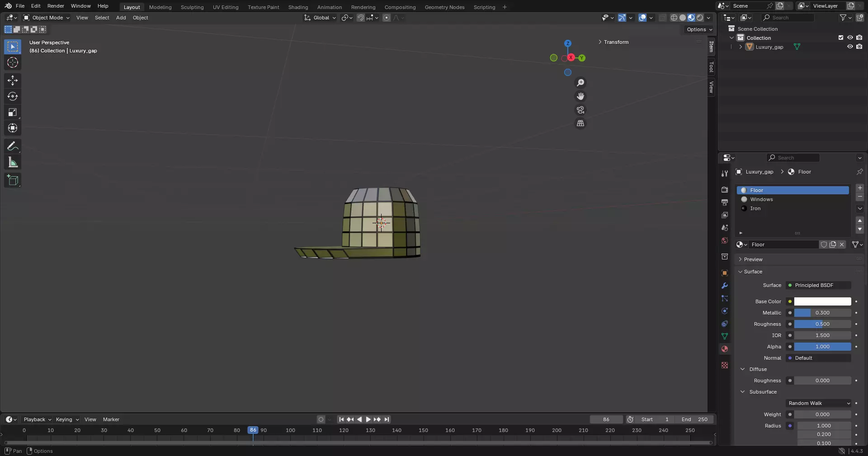Open the View Layer properties tab icon
Screen dimensions: 868x456
pos(725,215)
